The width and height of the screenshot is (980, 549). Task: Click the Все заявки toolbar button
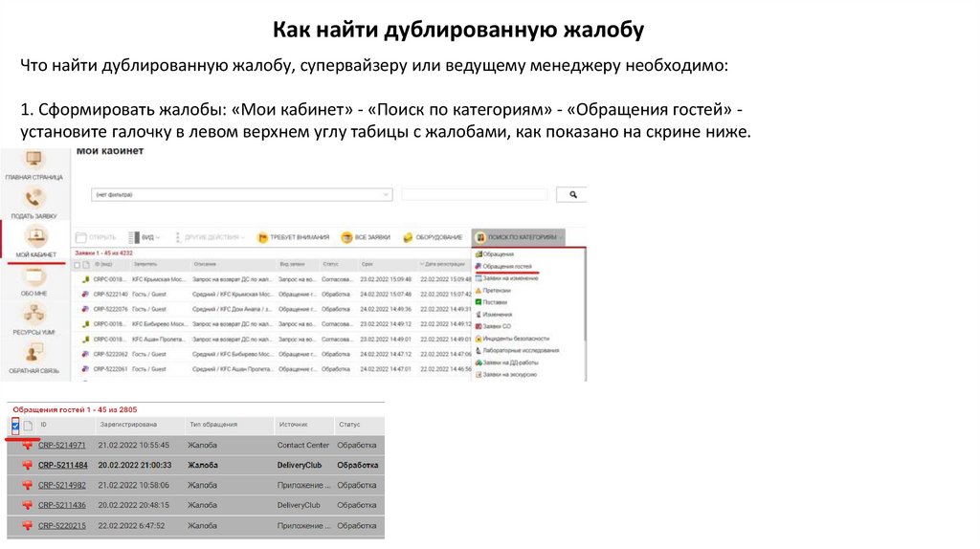(367, 237)
